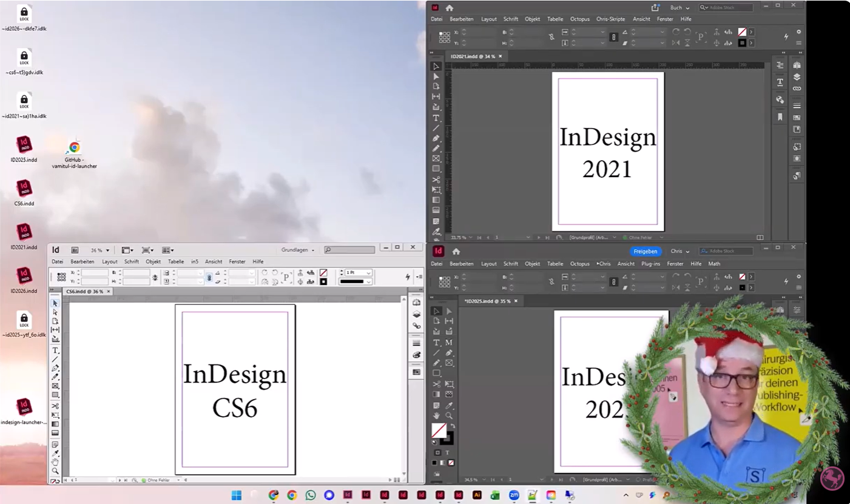
Task: Open the Octopus menu in InDesign 2021
Action: [579, 19]
